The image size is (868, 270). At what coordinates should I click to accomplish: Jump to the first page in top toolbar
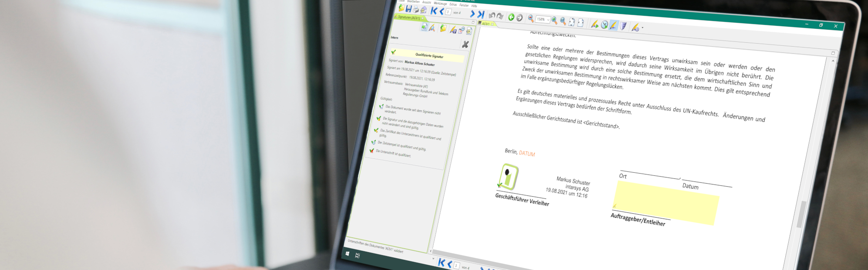[433, 11]
